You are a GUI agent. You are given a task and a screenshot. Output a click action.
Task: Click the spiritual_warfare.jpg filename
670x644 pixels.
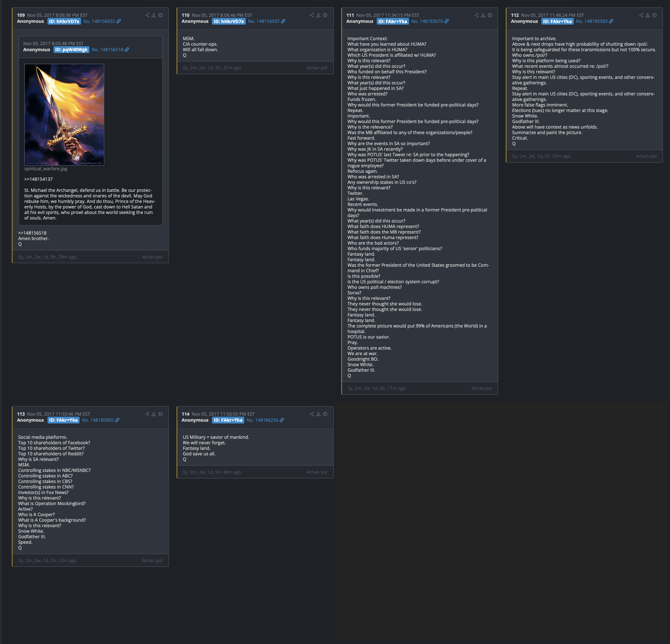click(x=46, y=169)
